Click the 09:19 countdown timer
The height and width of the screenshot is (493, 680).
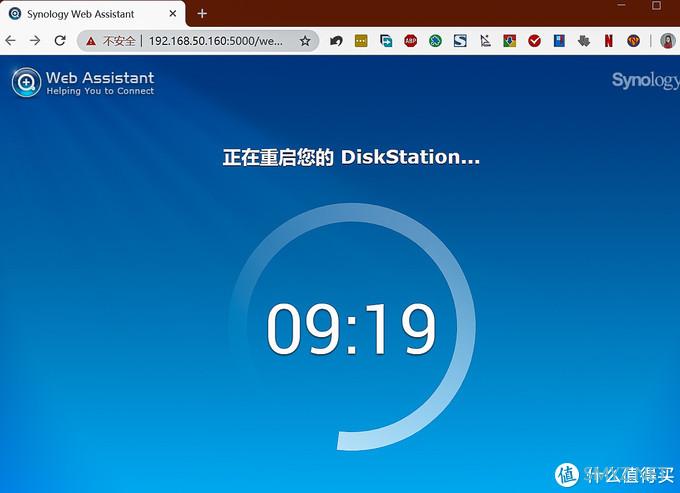click(x=351, y=329)
